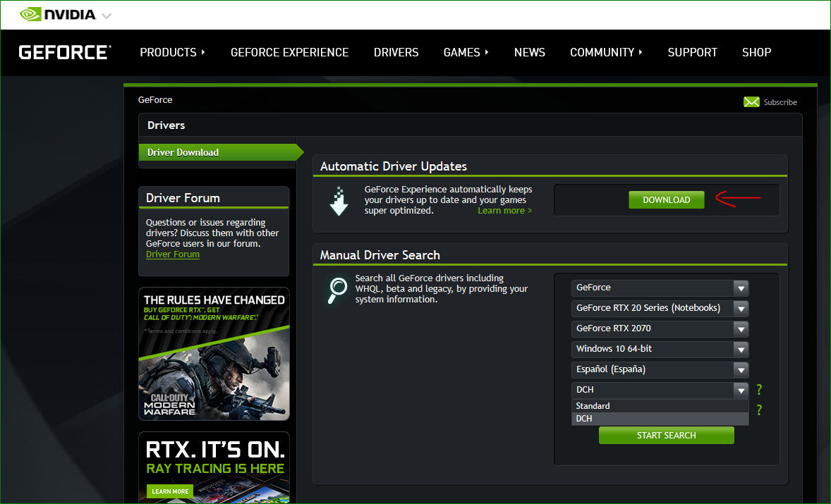Image resolution: width=831 pixels, height=504 pixels.
Task: Open the GeForce RTX 20 Series (Notebooks) dropdown
Action: click(x=660, y=308)
